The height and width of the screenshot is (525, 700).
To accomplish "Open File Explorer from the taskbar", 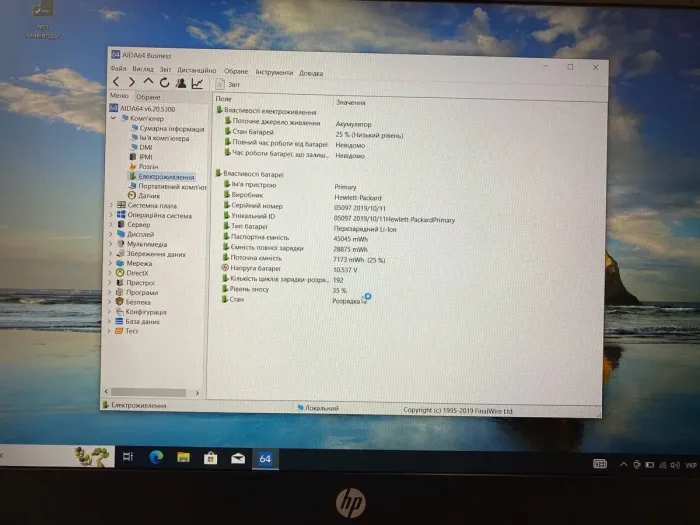I will [x=183, y=458].
